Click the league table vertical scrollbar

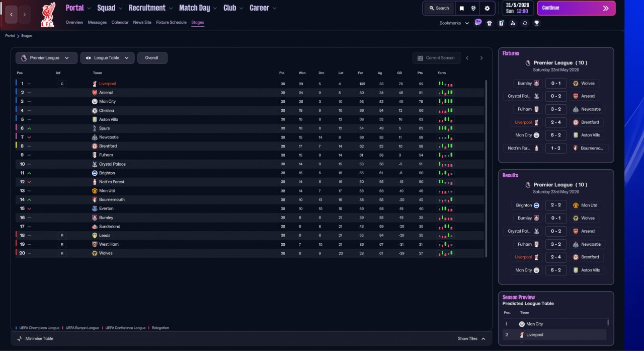coord(486,168)
